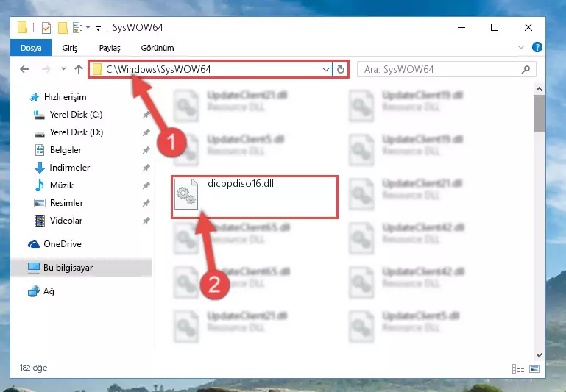The height and width of the screenshot is (392, 566).
Task: Click the pin icon beside Yerel Disk (C:)
Action: point(146,115)
